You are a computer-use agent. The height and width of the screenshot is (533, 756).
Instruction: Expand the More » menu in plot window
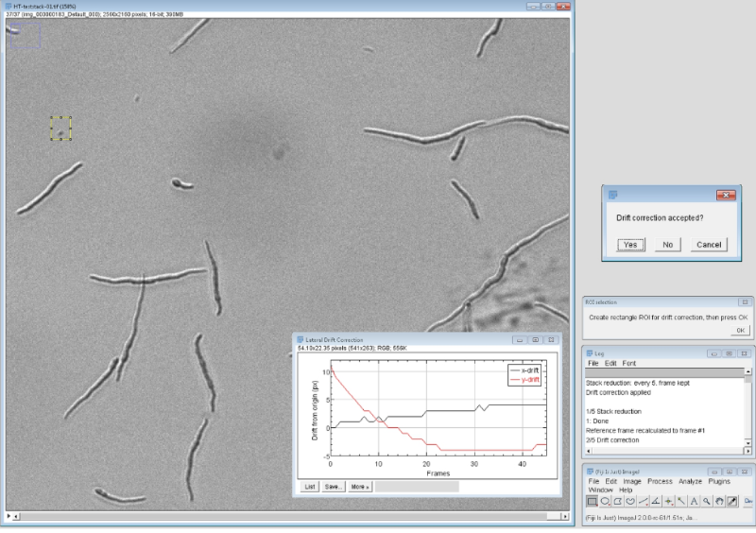pos(359,487)
